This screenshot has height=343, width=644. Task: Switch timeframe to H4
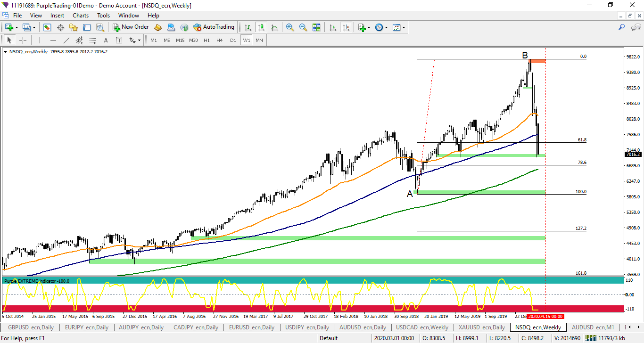click(219, 40)
